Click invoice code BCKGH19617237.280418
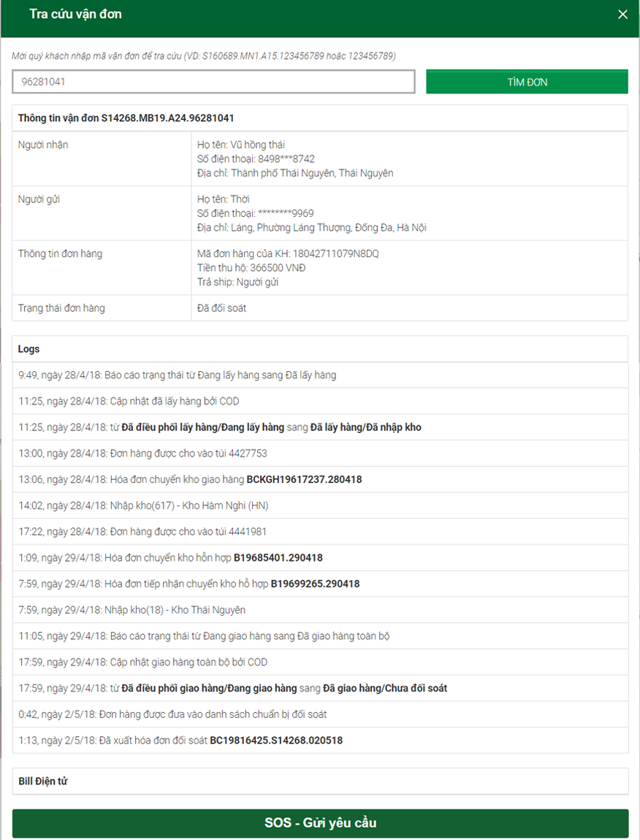The height and width of the screenshot is (840, 640). tap(304, 479)
